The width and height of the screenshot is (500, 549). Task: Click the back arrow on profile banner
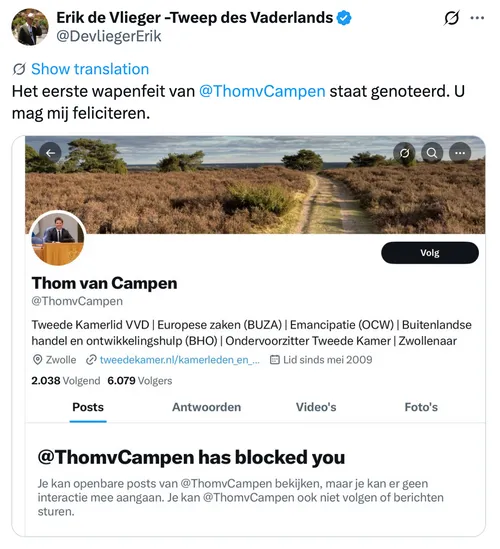point(50,153)
